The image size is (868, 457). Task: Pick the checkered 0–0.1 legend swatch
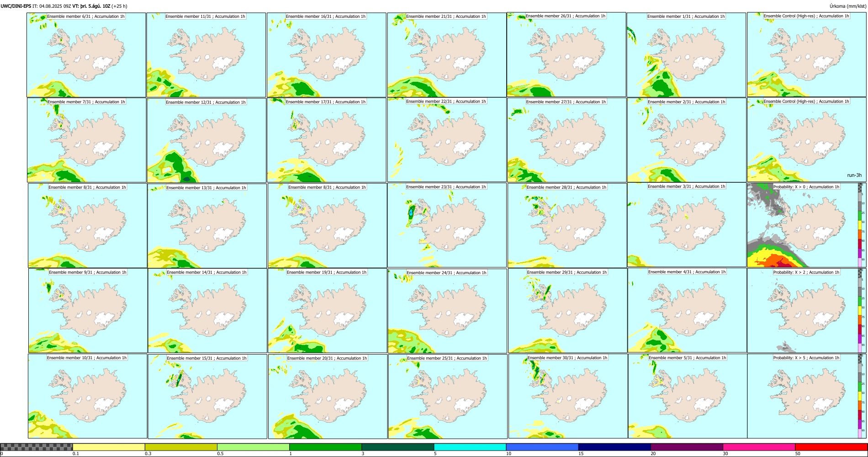(x=37, y=447)
